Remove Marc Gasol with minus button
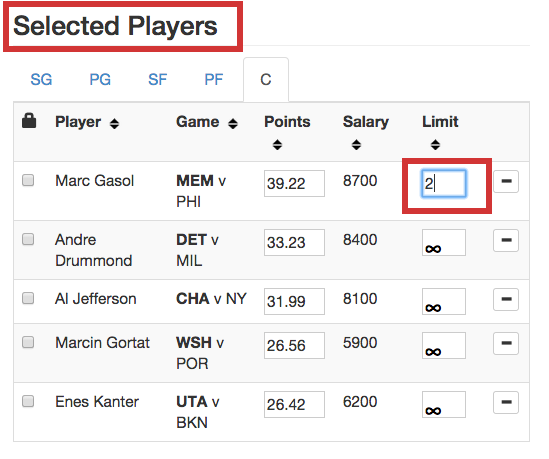Screen dimensions: 549x459 coord(506,181)
